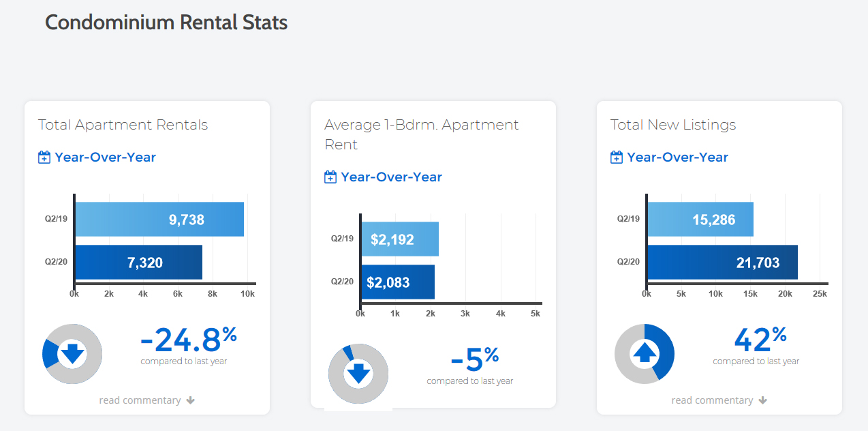This screenshot has width=868, height=431.
Task: Select the Q2/20 bar showing 21,703
Action: (x=723, y=263)
